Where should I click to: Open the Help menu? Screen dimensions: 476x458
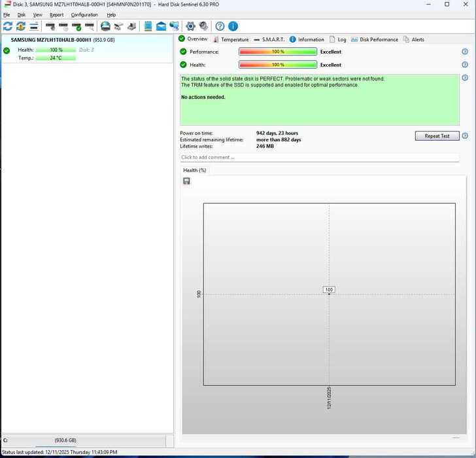pyautogui.click(x=111, y=14)
